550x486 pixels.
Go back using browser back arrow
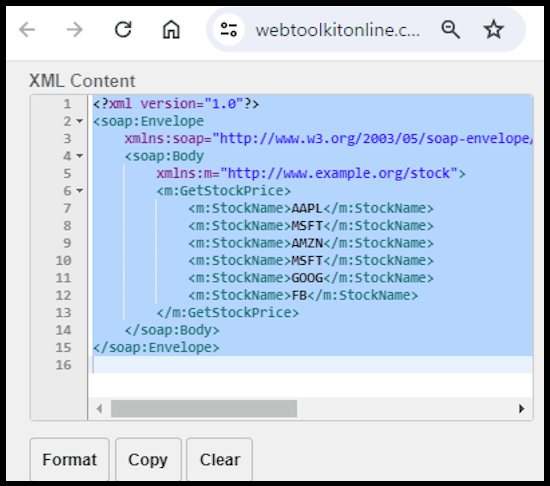click(27, 29)
